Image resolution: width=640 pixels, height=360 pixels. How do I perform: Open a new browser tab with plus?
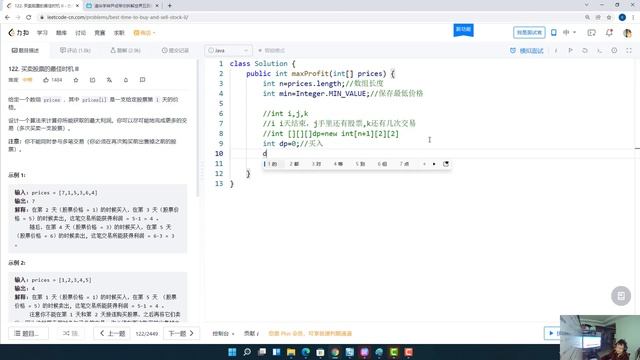[x=169, y=6]
